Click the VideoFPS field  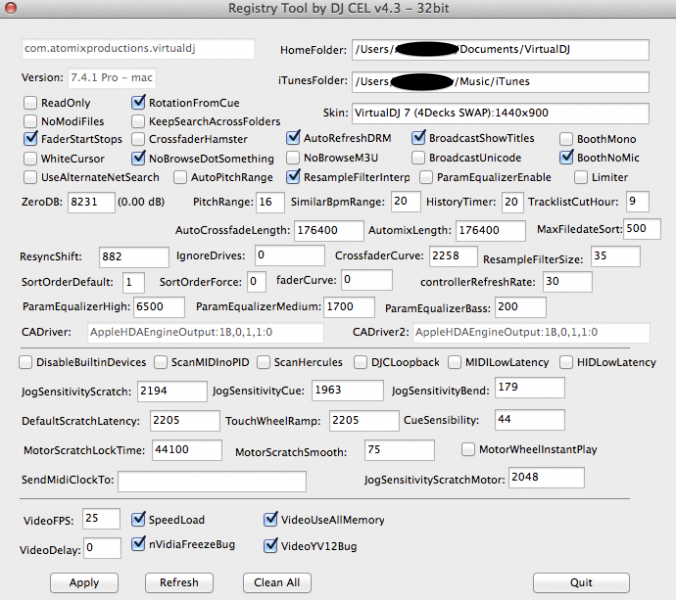tap(101, 519)
